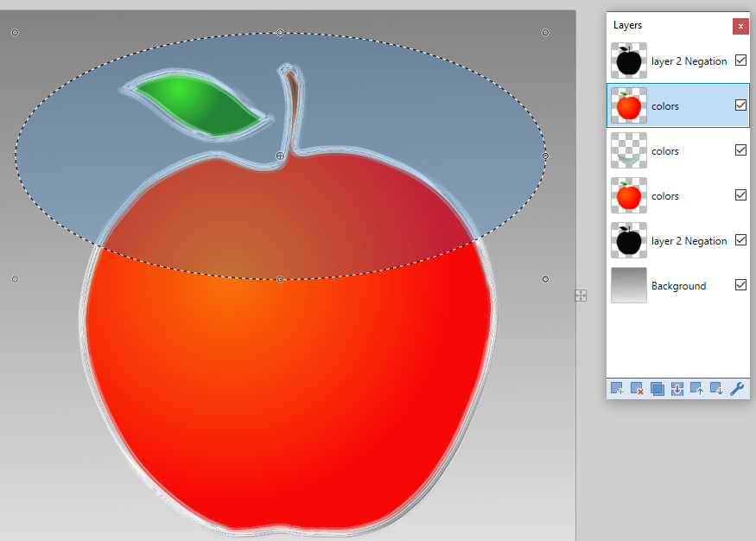Click the Move Layer Down icon
Viewport: 756px width, 541px height.
click(x=716, y=389)
